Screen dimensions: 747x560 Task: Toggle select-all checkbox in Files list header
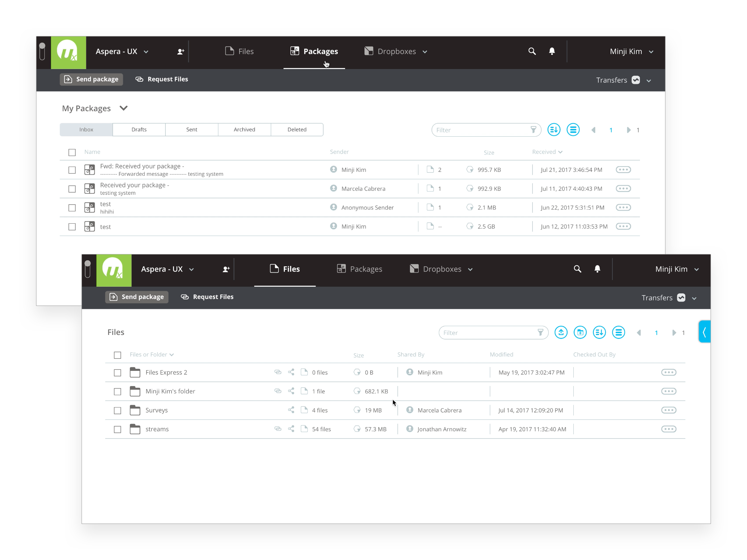118,355
